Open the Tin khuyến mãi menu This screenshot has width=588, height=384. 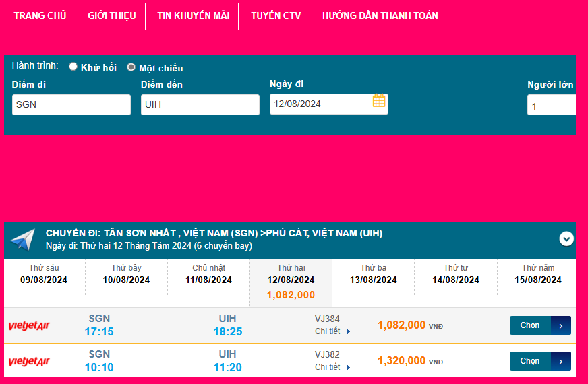(193, 15)
